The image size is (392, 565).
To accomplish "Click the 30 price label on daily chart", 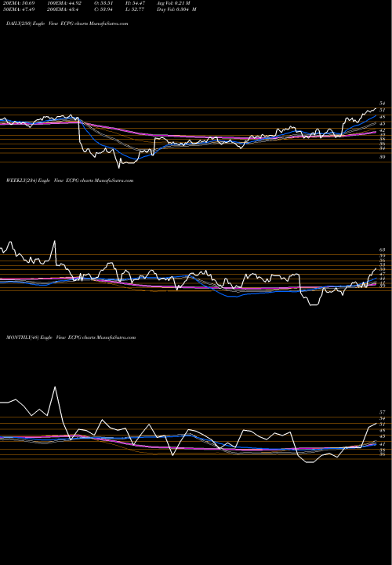I will 383,157.
